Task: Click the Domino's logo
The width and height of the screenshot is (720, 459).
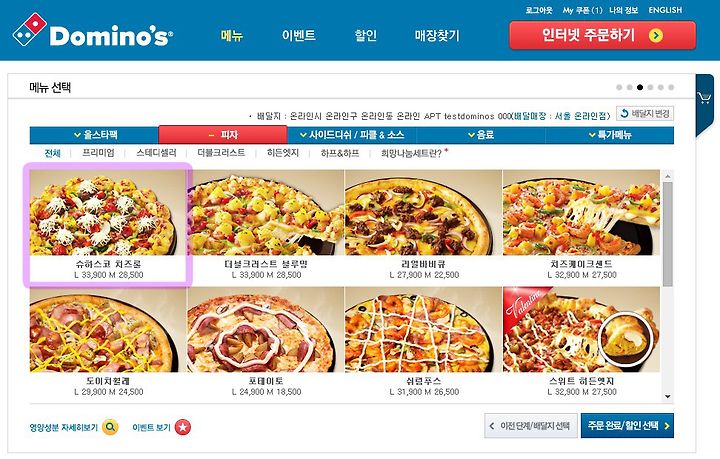Action: (x=92, y=31)
